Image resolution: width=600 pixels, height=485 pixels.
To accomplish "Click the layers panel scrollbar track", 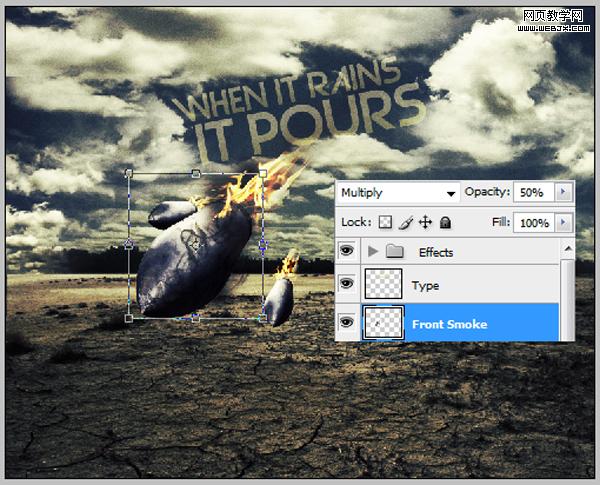I will tap(568, 300).
